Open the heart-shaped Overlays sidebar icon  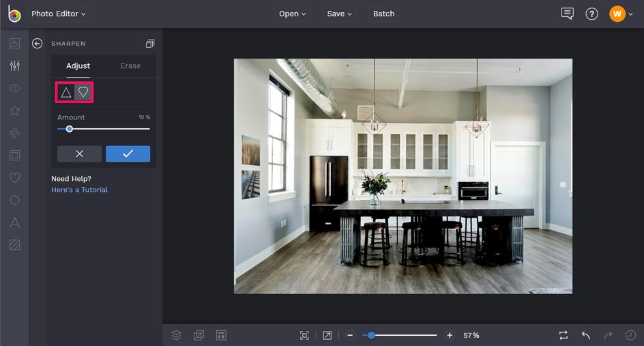pos(14,177)
